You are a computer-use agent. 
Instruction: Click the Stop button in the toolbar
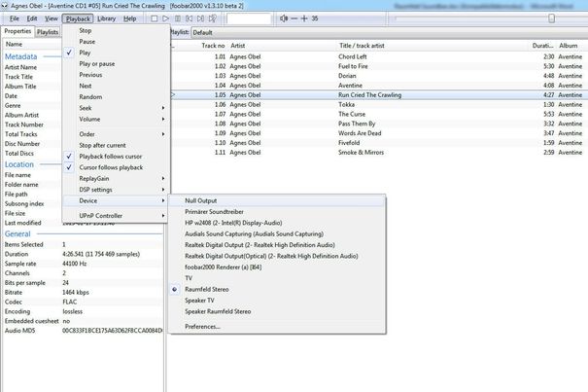pos(154,18)
